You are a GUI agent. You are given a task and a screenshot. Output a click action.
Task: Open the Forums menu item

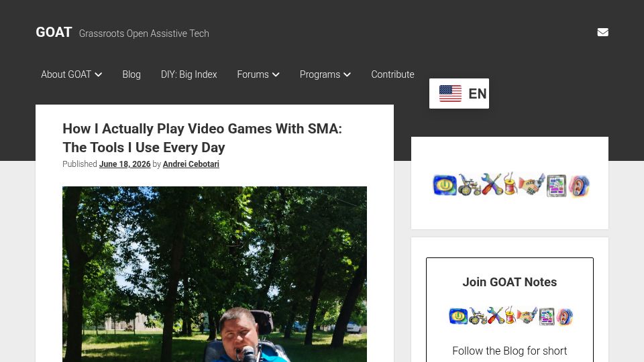point(253,74)
